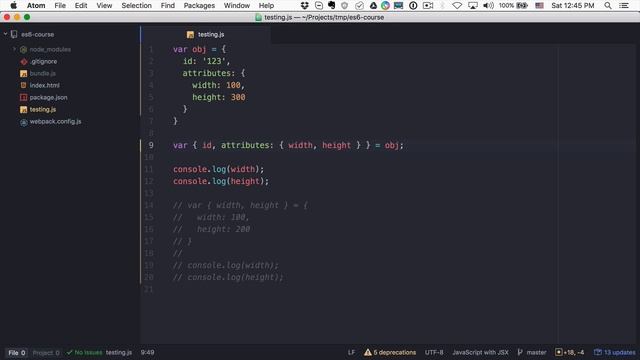
Task: Click the clock showing Sat 12:45 PM
Action: click(572, 5)
